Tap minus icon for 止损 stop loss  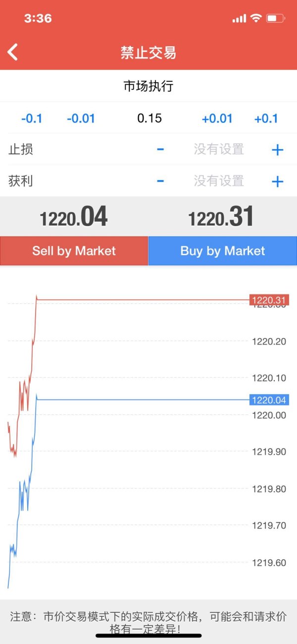160,149
